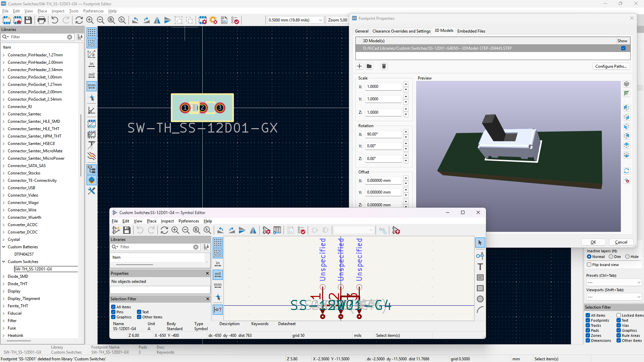The image size is (644, 362).
Task: Select millimeters units in Footprint Editor
Action: pyautogui.click(x=91, y=86)
